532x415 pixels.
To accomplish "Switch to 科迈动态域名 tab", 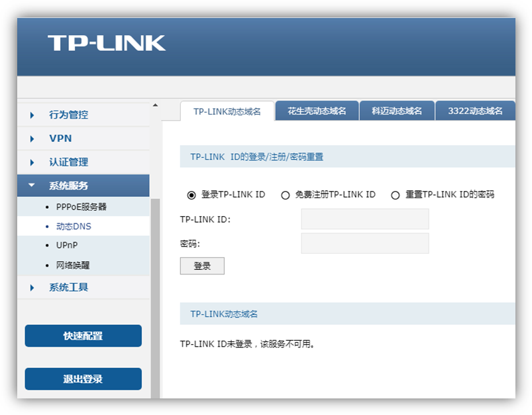I will (x=397, y=111).
